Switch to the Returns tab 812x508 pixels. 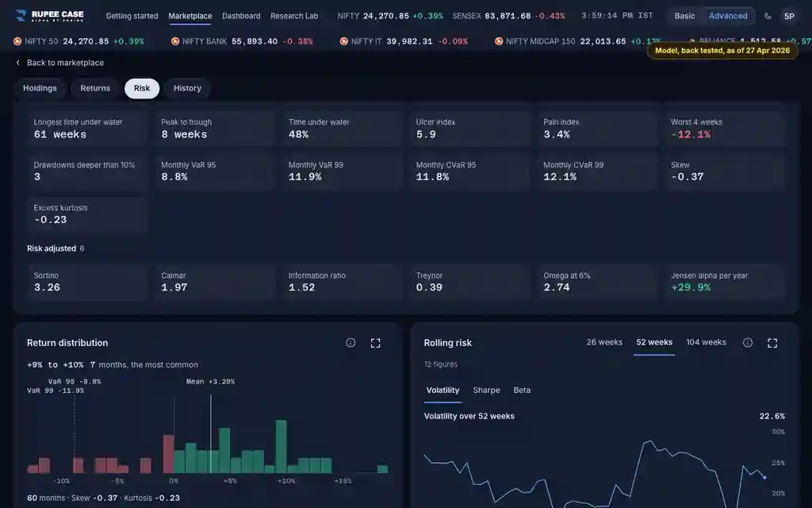click(95, 88)
